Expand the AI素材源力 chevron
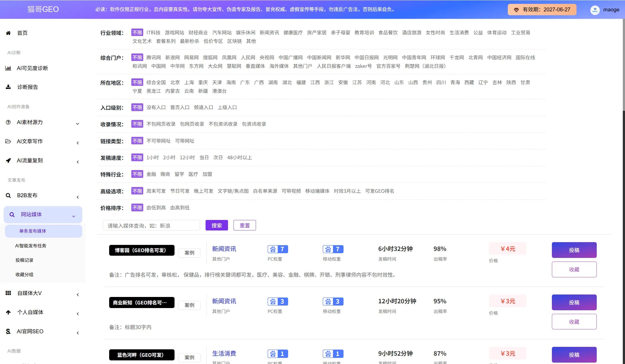This screenshot has width=625, height=364. pos(78,124)
